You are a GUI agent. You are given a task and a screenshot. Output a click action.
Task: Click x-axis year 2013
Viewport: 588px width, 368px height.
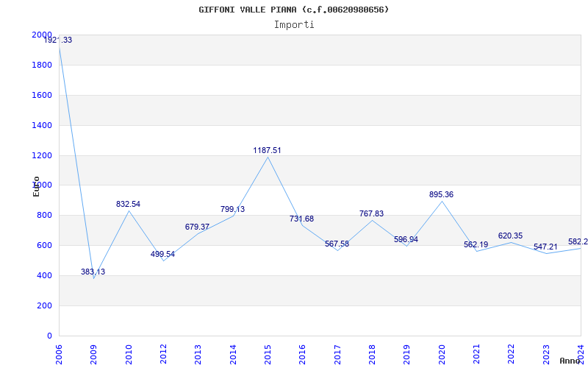198,355
